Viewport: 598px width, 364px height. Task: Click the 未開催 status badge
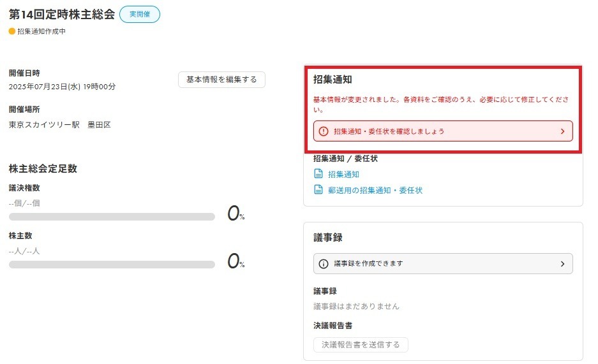click(140, 14)
